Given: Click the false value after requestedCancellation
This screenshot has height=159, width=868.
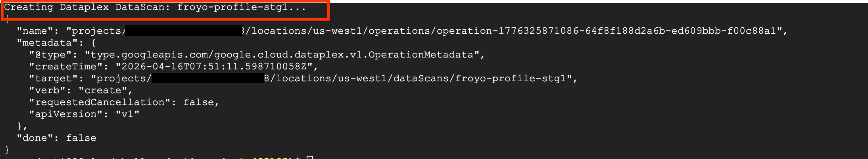Looking at the screenshot, I should (199, 102).
